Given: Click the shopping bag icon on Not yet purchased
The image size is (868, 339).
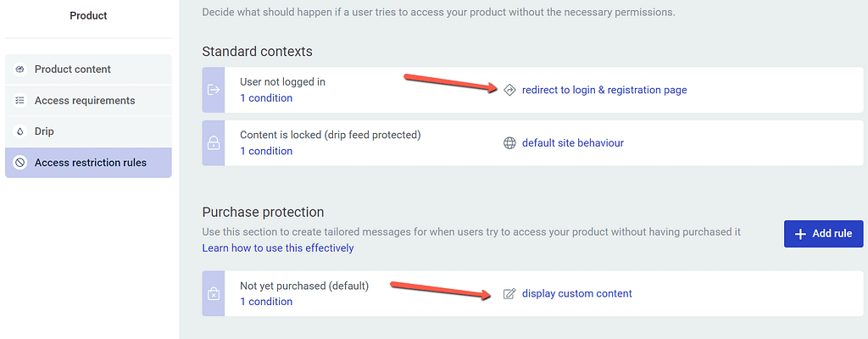Looking at the screenshot, I should tap(213, 293).
